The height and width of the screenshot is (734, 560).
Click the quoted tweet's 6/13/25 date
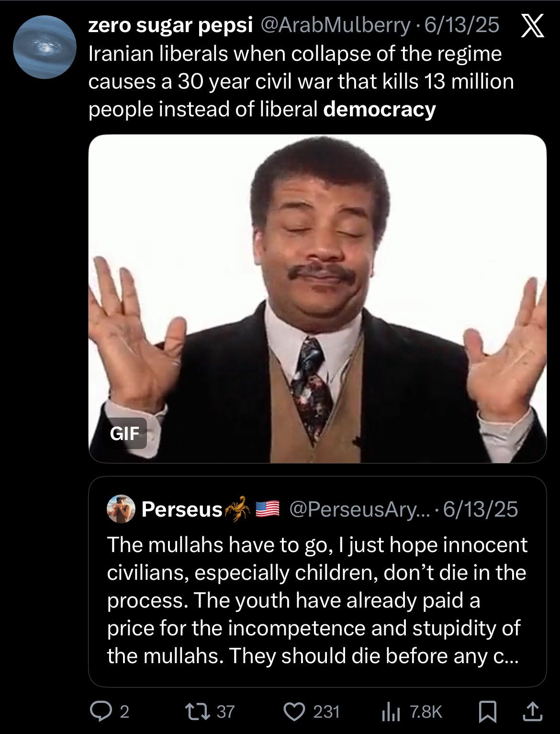click(x=481, y=509)
